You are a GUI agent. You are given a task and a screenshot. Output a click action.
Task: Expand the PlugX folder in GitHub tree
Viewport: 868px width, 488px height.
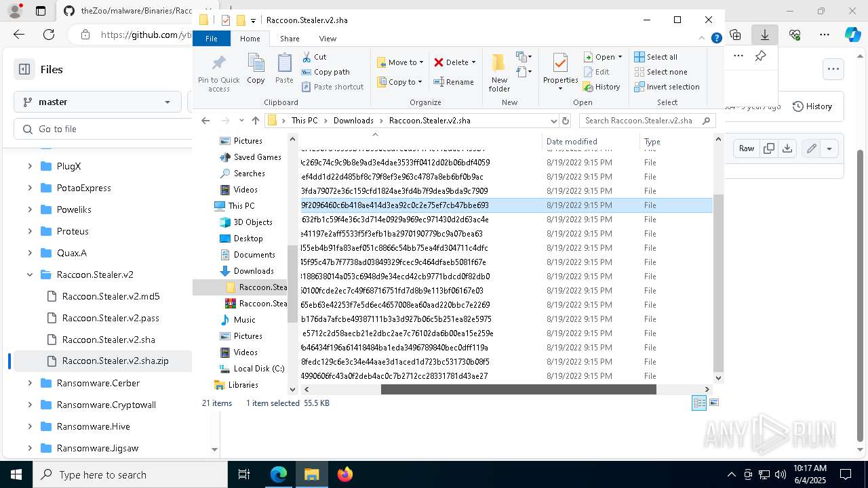tap(30, 166)
